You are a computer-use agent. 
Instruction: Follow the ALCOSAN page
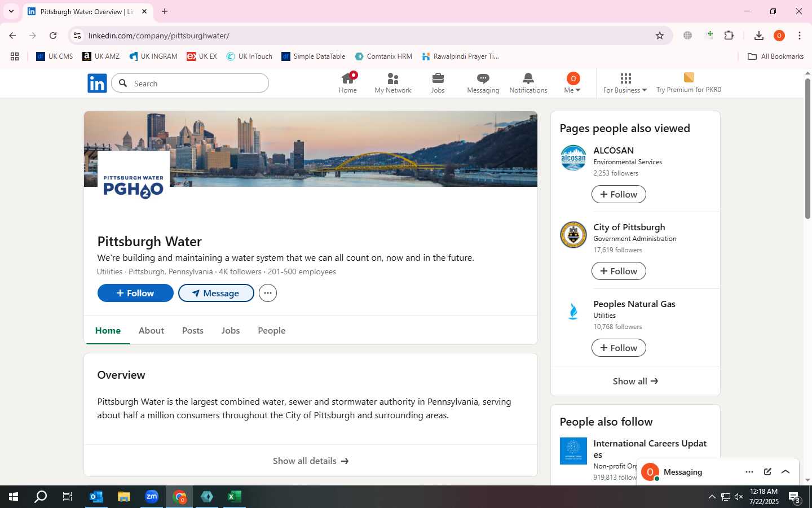click(x=619, y=194)
